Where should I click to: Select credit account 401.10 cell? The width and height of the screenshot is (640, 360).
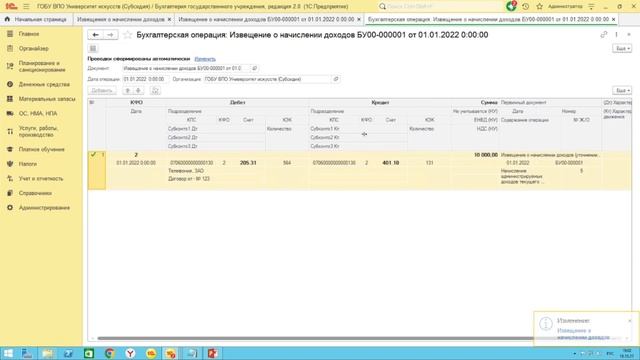[391, 162]
